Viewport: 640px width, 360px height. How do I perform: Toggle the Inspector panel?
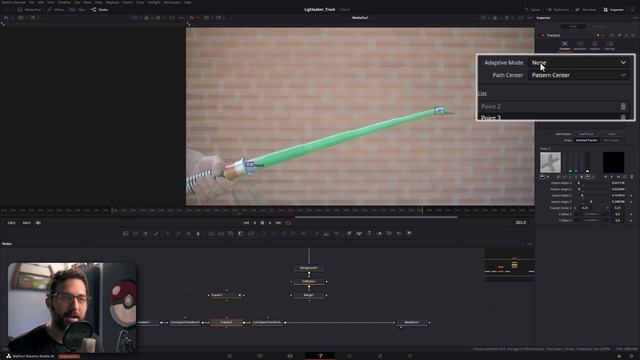[x=613, y=9]
